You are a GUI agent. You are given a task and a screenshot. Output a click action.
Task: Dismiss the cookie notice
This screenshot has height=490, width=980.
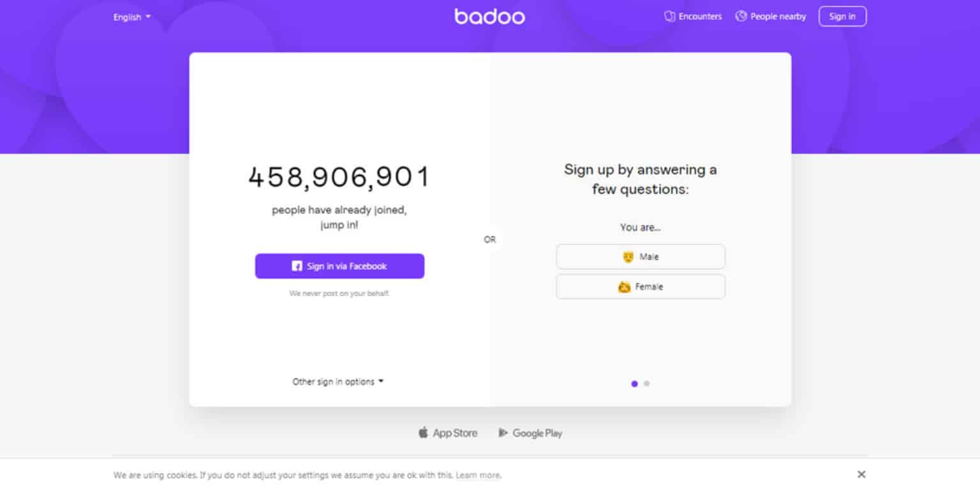pyautogui.click(x=861, y=474)
